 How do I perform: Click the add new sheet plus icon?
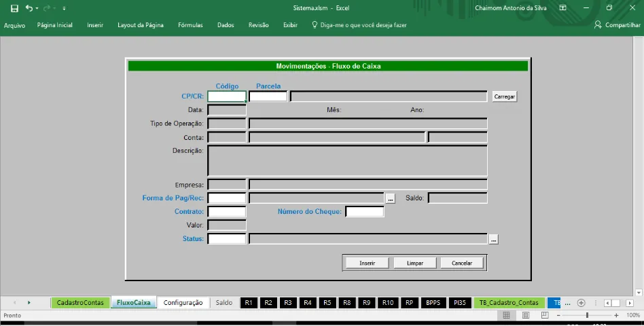(581, 303)
